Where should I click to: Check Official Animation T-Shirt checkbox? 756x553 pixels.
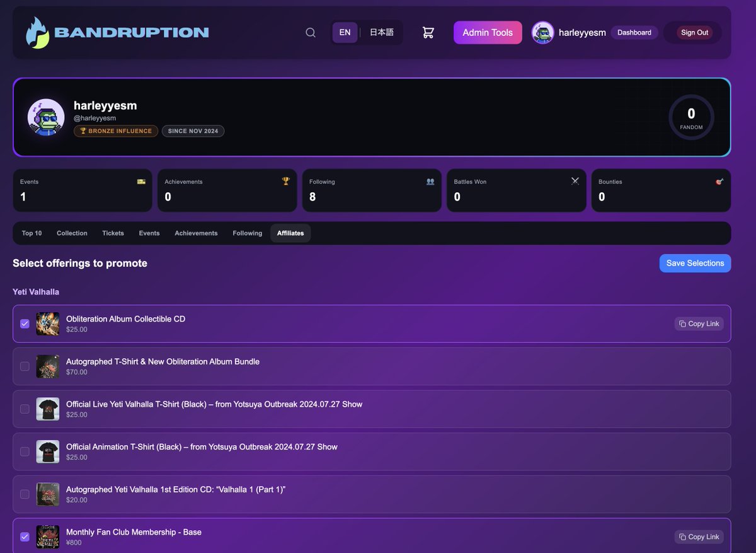point(25,451)
